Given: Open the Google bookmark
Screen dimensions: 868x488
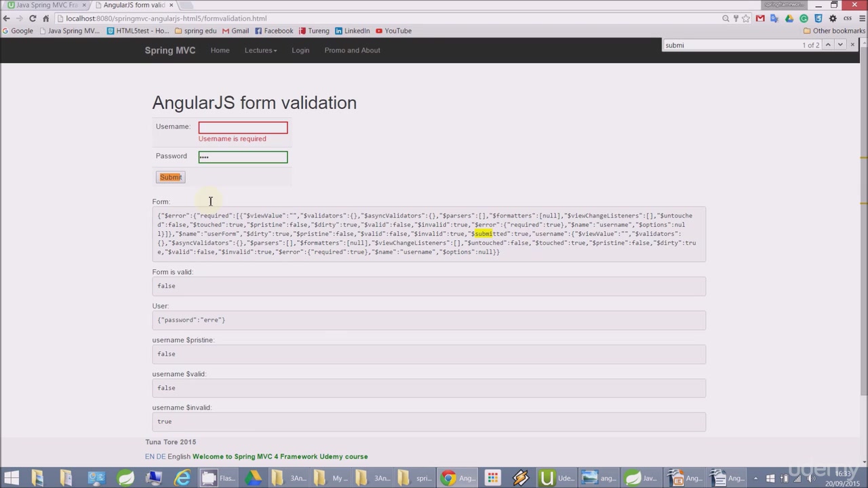Looking at the screenshot, I should tap(18, 30).
